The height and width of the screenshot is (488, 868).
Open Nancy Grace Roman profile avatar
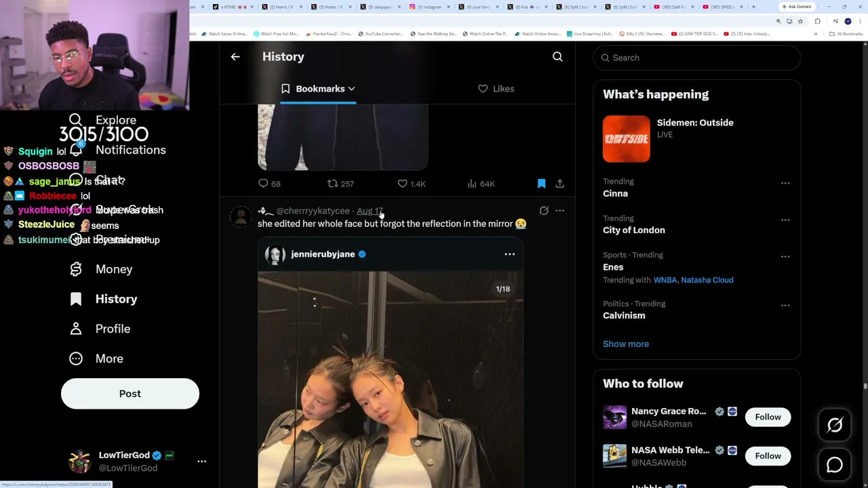[x=614, y=418]
